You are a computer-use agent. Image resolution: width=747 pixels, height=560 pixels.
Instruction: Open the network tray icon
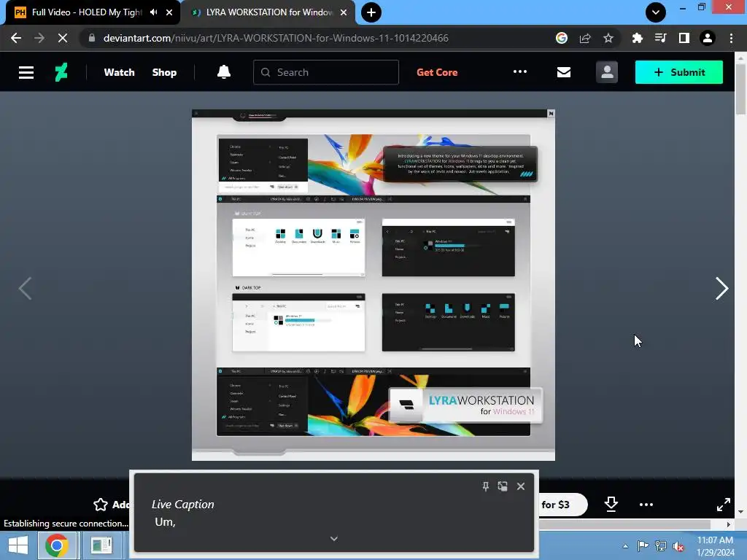tap(661, 546)
